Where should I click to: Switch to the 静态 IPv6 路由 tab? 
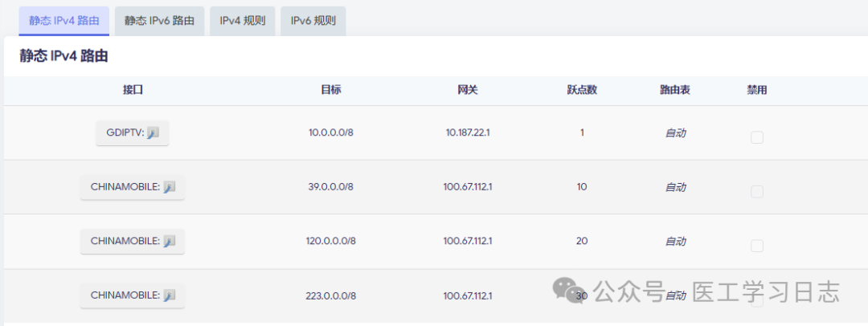pyautogui.click(x=159, y=21)
